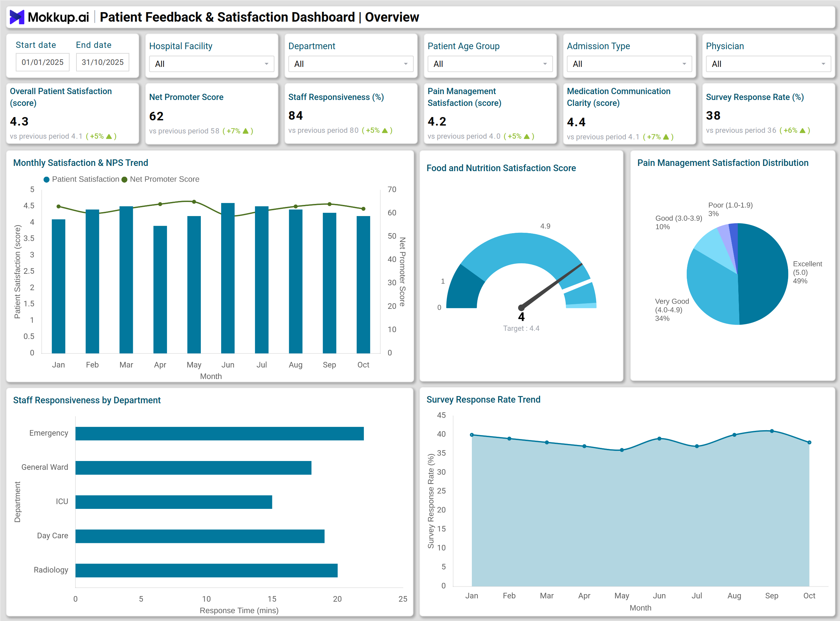The width and height of the screenshot is (840, 621).
Task: Select the Feb bar in Monthly Satisfaction chart
Action: (92, 282)
